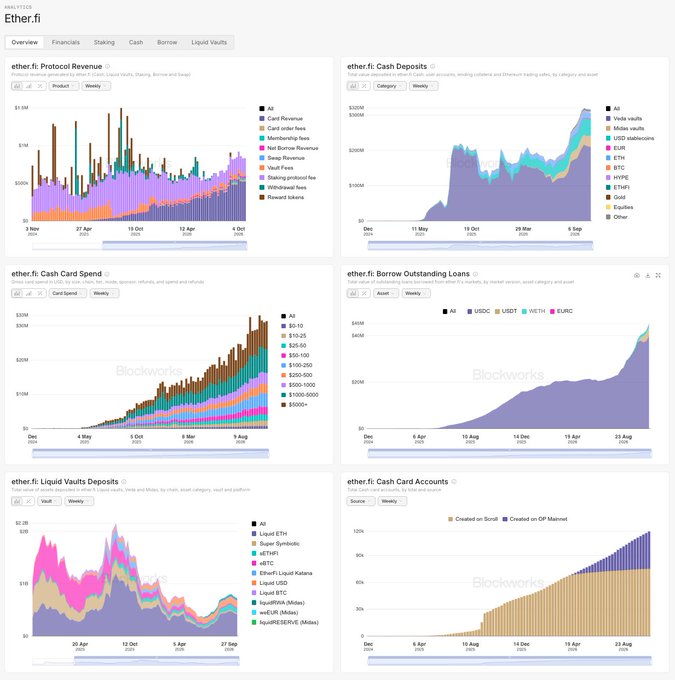Click the Cash Card Accounts date range slider
Screen dimensions: 675x680
click(510, 660)
